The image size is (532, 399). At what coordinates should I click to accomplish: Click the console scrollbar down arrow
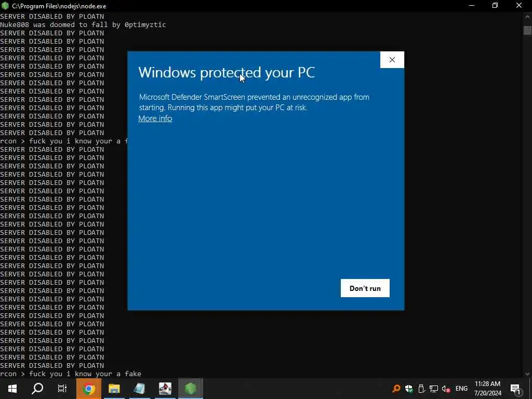(527, 374)
